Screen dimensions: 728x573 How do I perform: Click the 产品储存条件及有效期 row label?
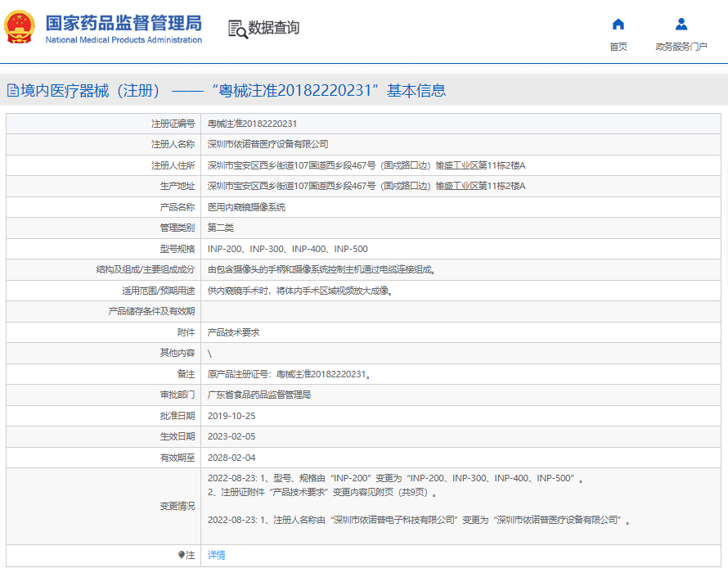click(x=151, y=311)
